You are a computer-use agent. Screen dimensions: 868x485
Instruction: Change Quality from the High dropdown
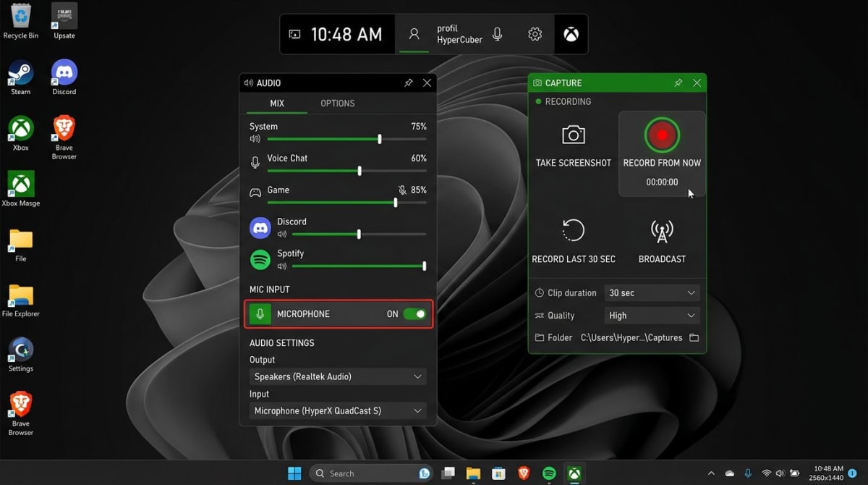pyautogui.click(x=651, y=315)
